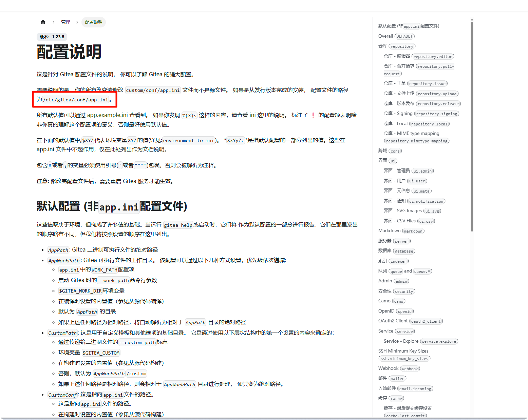The image size is (528, 420).
Task: Jump to Webhook (webhook) section
Action: click(x=399, y=368)
